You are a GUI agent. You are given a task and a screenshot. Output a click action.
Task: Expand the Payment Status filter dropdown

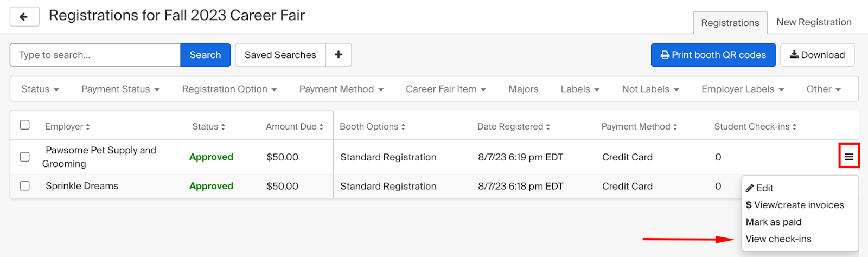[x=120, y=89]
